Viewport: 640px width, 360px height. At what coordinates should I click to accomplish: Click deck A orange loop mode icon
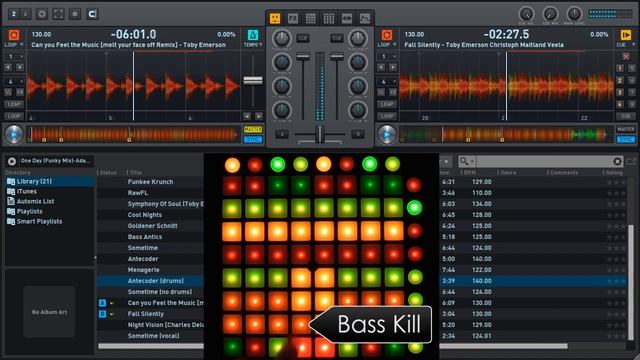[x=14, y=35]
